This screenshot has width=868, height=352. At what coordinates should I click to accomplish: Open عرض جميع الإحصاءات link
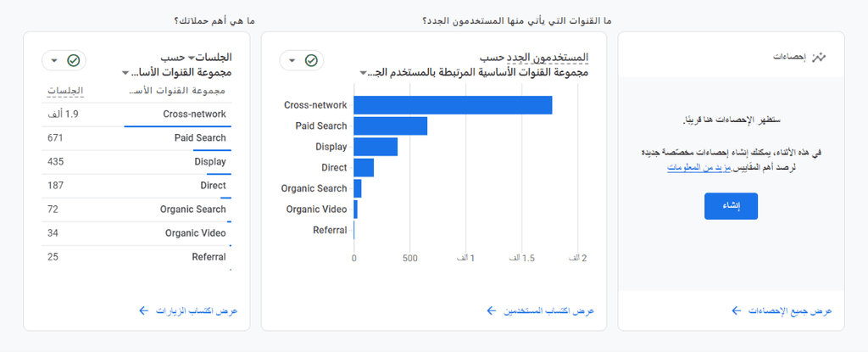click(x=790, y=311)
